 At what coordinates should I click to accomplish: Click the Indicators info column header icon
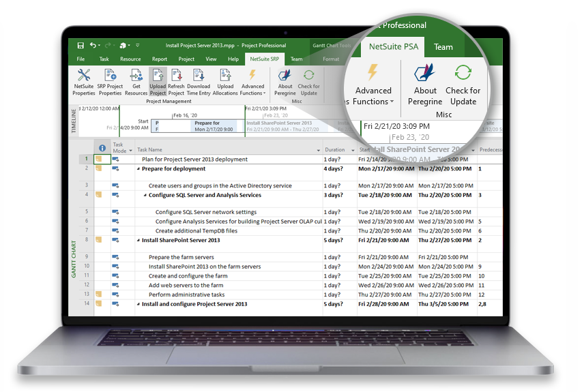[x=102, y=148]
